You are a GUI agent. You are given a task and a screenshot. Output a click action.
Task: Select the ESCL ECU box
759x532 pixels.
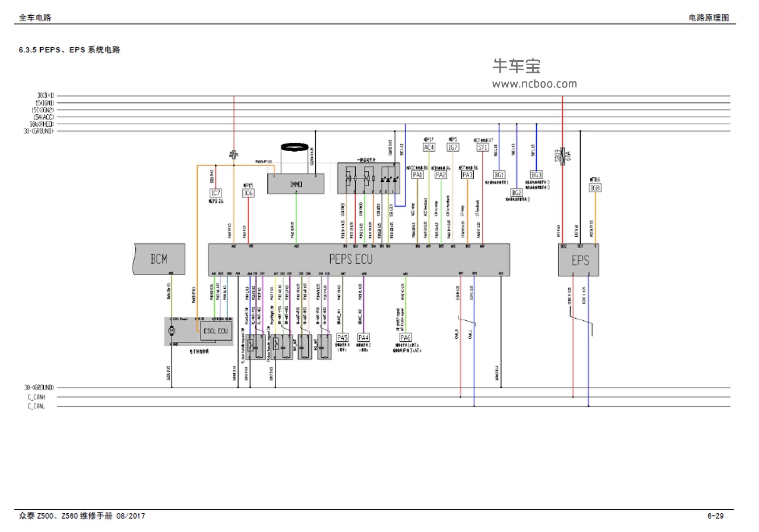[x=216, y=331]
